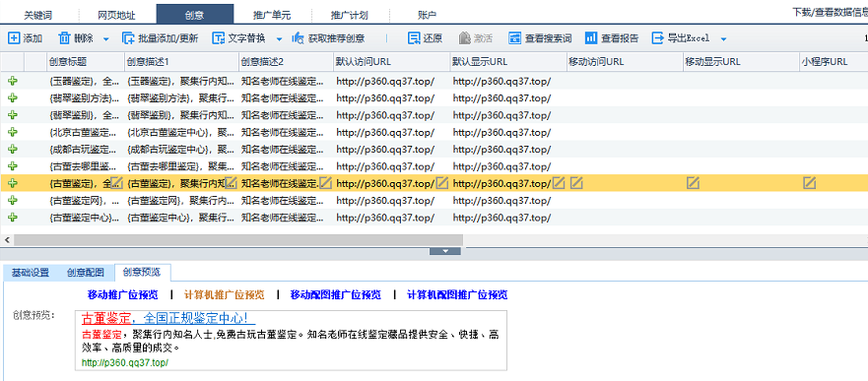868x381 pixels.
Task: Click the 删除 trash icon
Action: 65,38
